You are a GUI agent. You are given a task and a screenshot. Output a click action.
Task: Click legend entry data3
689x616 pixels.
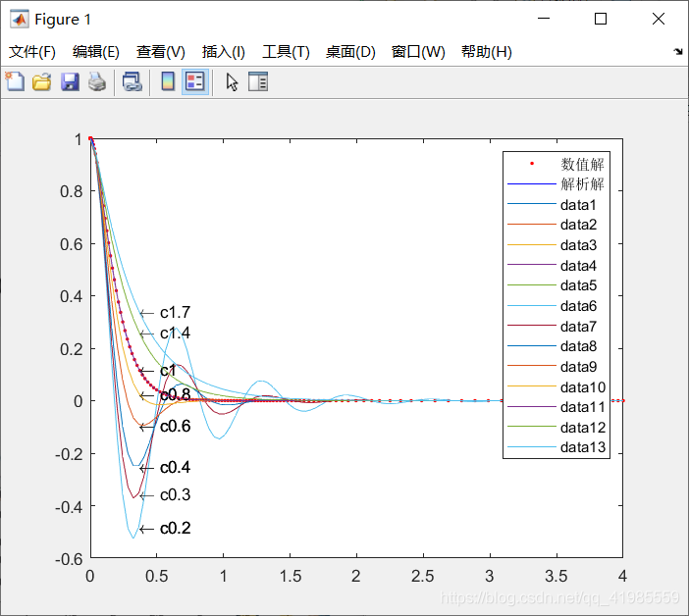point(578,245)
